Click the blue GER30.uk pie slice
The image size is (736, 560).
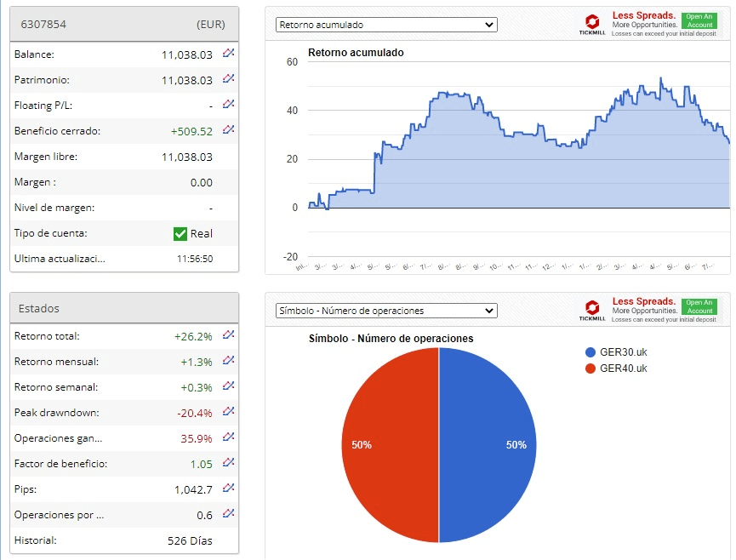coord(488,445)
